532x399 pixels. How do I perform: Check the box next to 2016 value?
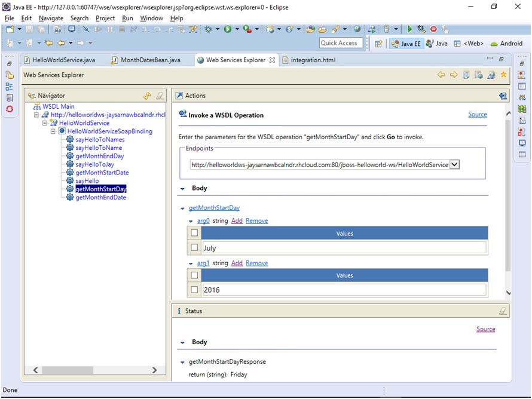point(194,290)
